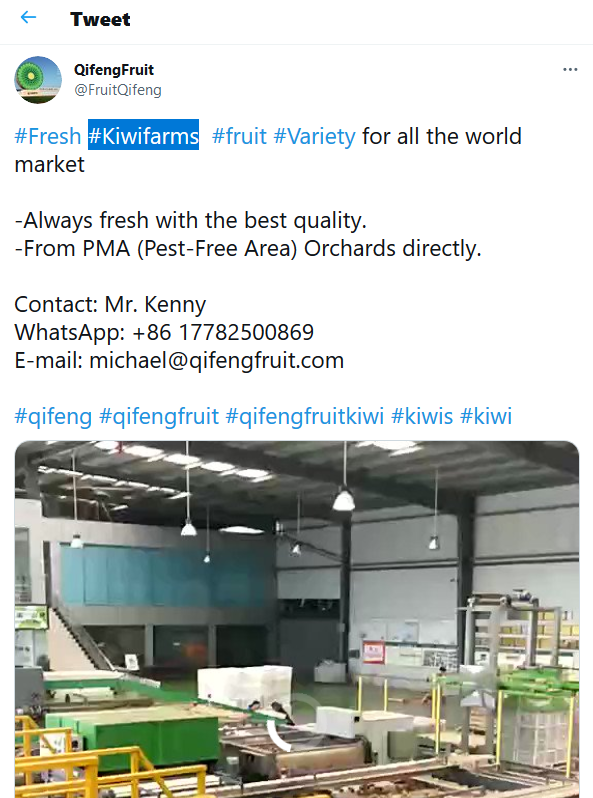The height and width of the screenshot is (798, 593).
Task: Open the tweet's three-dot more menu
Action: point(570,69)
